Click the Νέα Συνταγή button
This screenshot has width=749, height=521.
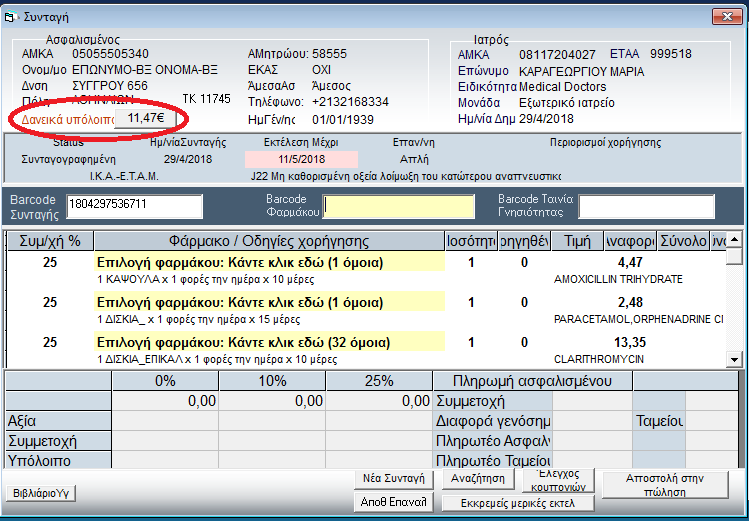(x=394, y=478)
